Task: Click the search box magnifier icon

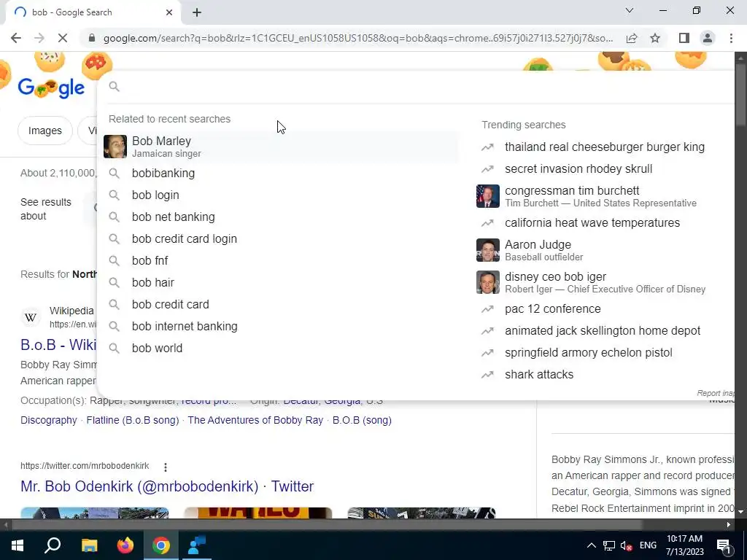Action: coord(114,86)
